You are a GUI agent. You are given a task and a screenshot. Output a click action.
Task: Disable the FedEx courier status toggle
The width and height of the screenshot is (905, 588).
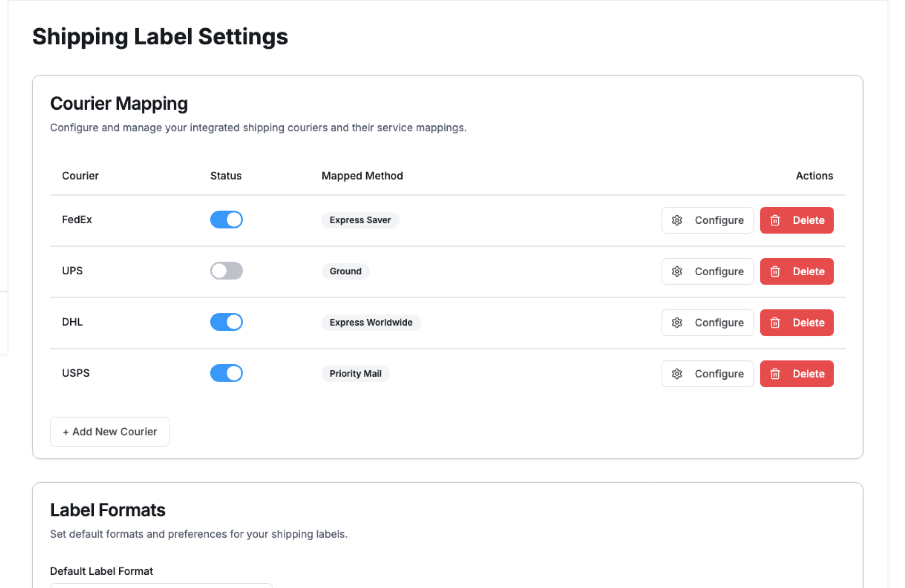coord(226,220)
